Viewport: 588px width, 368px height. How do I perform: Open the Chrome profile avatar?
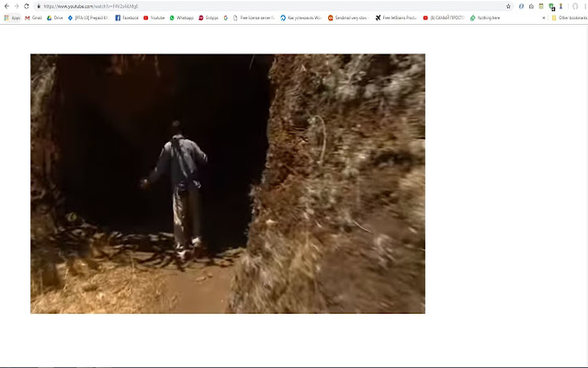(x=575, y=6)
